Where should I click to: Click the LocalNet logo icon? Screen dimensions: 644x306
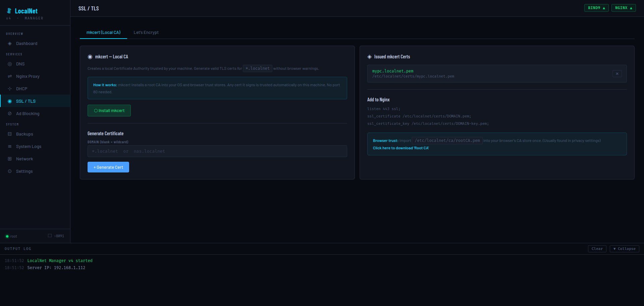click(x=9, y=11)
